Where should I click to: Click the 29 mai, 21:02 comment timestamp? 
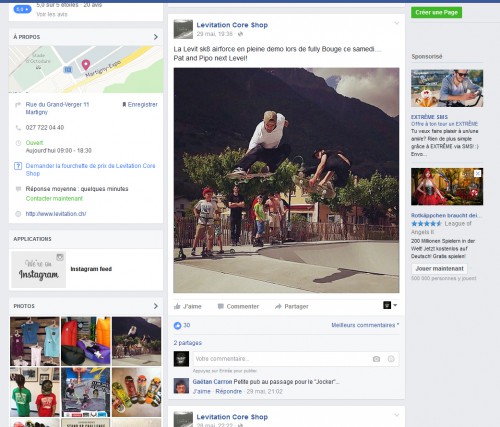pos(264,391)
